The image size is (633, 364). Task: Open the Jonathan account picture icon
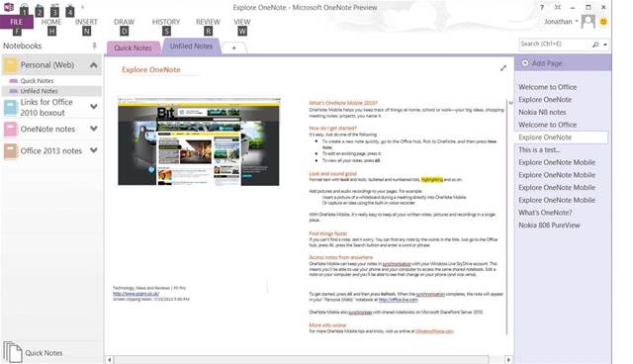[588, 22]
